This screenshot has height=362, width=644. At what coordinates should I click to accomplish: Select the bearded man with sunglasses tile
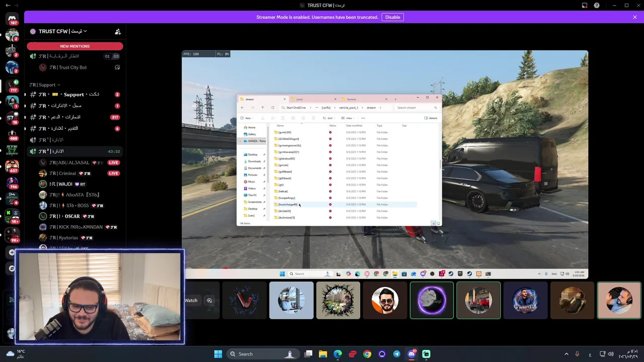pyautogui.click(x=385, y=301)
